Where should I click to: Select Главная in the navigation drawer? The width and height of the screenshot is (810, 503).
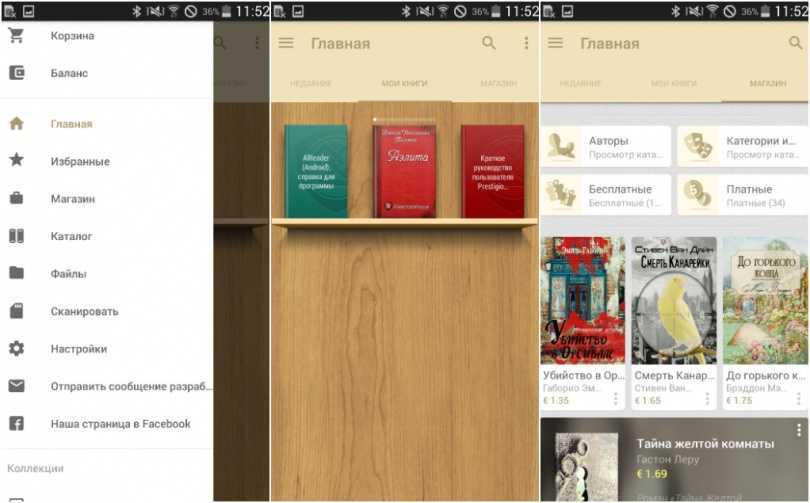(71, 124)
